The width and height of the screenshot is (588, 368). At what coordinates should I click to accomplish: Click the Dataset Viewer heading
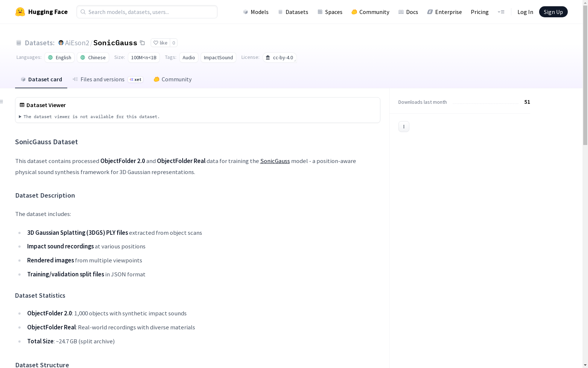pyautogui.click(x=46, y=105)
